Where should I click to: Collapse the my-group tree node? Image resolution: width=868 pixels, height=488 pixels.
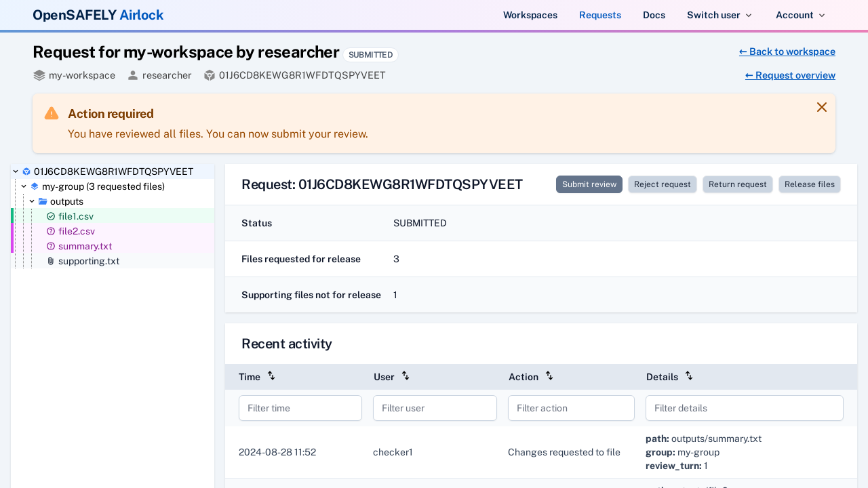pos(24,186)
